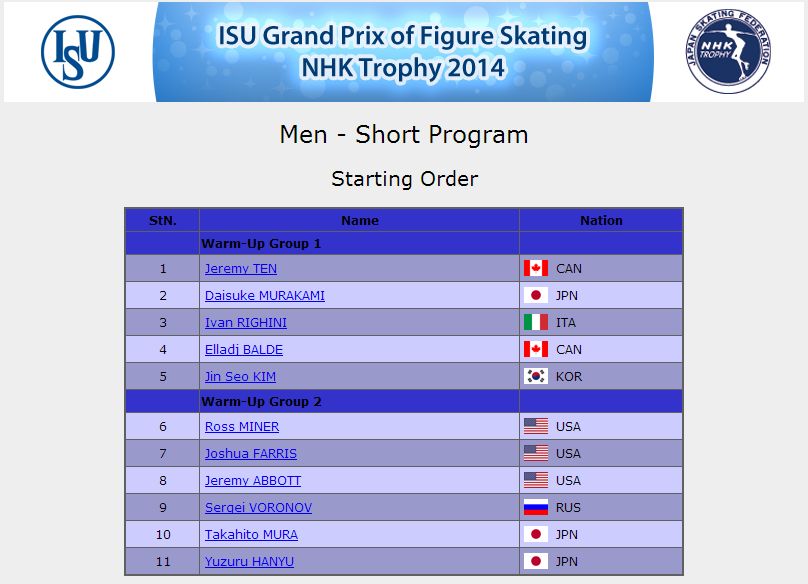This screenshot has height=584, width=808.
Task: Open Daisuke MURAKAMI's profile link
Action: [265, 295]
